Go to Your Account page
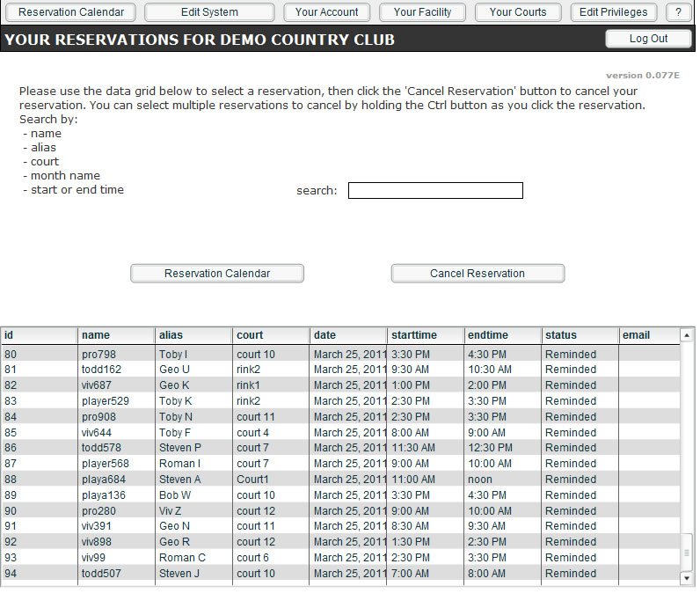 [x=327, y=12]
